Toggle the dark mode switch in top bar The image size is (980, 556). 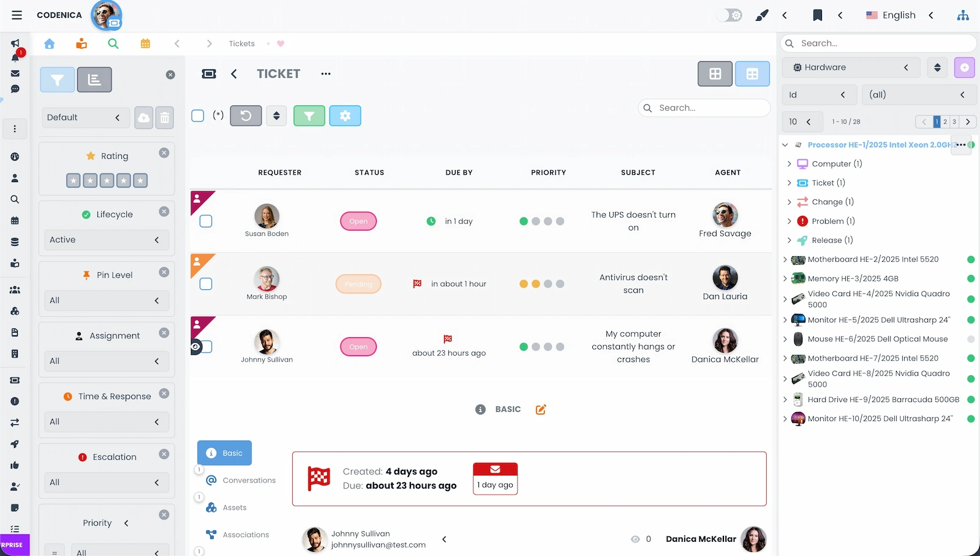(729, 15)
